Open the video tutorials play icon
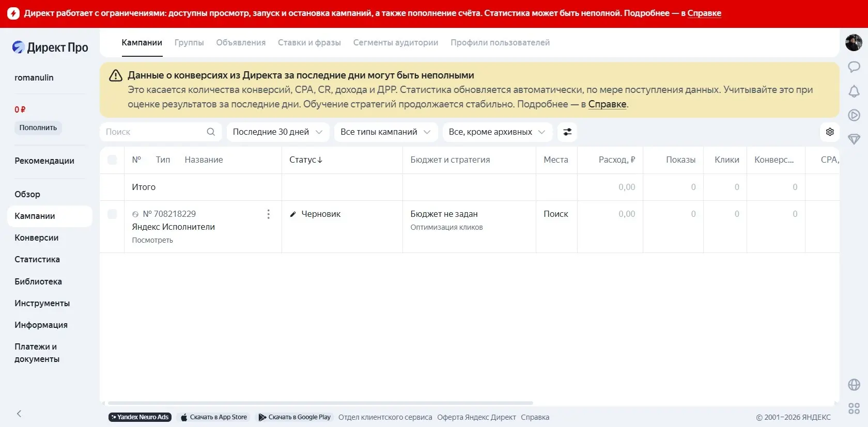This screenshot has width=868, height=427. (x=854, y=115)
